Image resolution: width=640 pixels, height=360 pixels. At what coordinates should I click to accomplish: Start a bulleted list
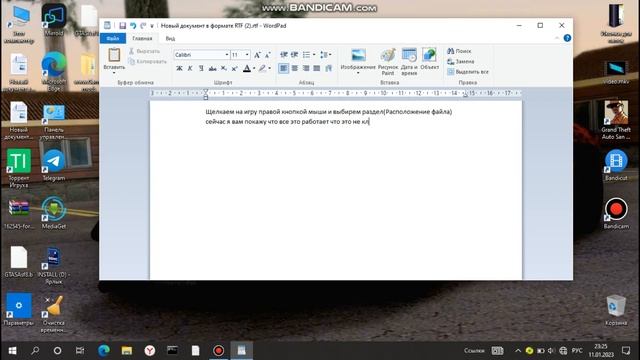(x=306, y=54)
